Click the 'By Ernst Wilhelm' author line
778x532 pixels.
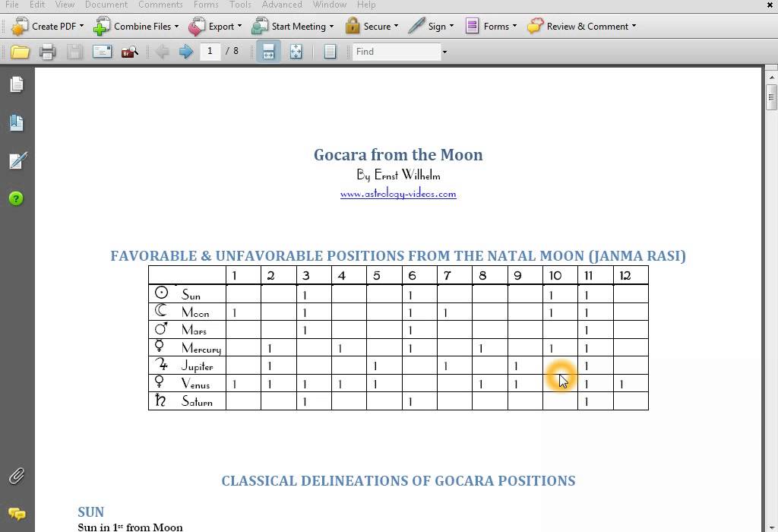(x=398, y=175)
